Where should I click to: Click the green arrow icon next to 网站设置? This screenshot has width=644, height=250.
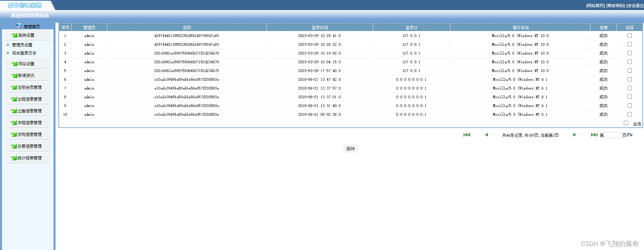click(x=14, y=64)
